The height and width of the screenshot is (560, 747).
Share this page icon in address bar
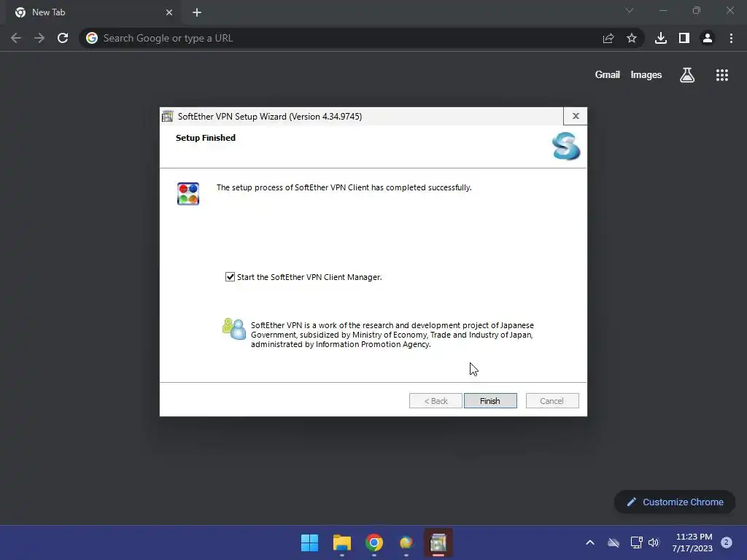click(608, 38)
